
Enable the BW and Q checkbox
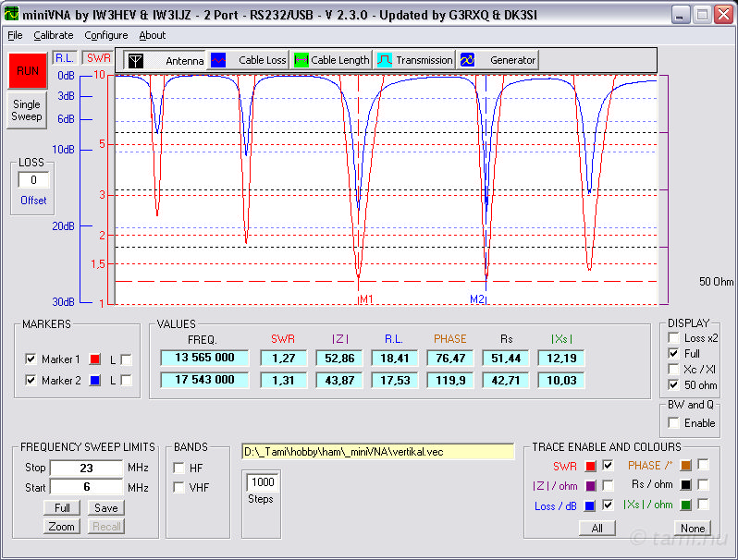pyautogui.click(x=673, y=422)
